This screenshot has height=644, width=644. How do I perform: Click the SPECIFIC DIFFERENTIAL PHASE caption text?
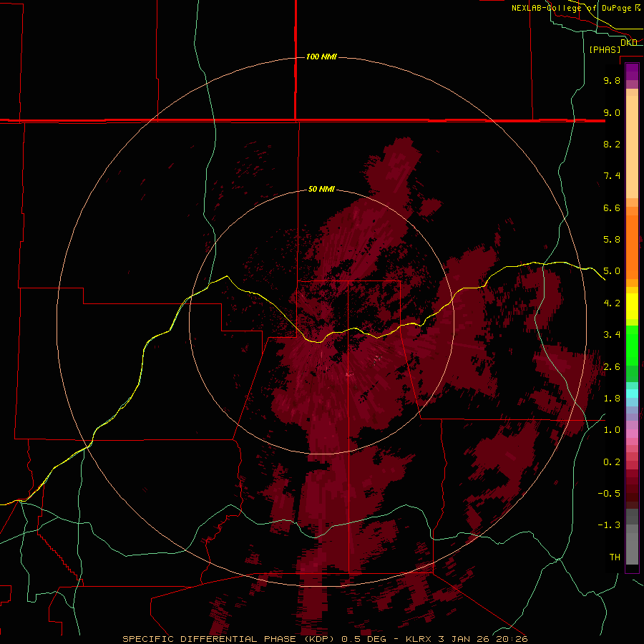209,639
